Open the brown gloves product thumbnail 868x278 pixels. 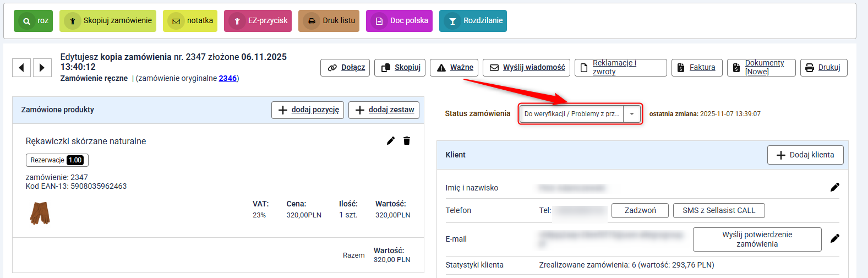40,213
